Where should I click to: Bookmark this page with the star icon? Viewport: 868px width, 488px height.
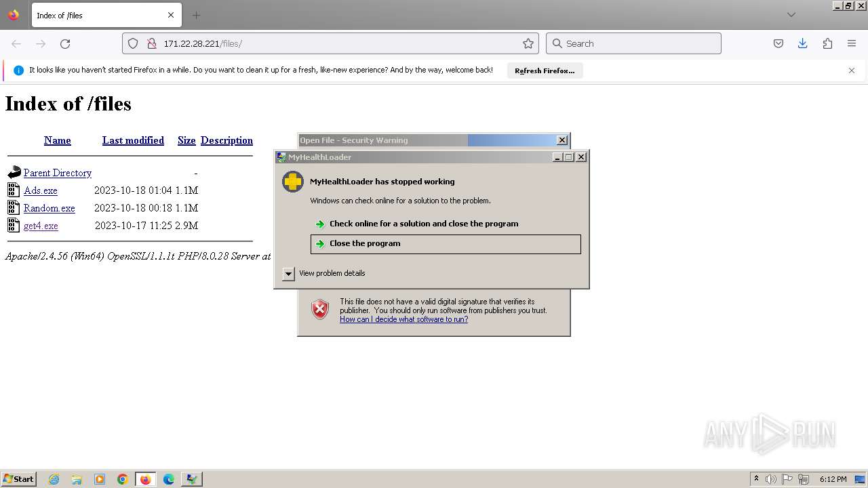528,43
